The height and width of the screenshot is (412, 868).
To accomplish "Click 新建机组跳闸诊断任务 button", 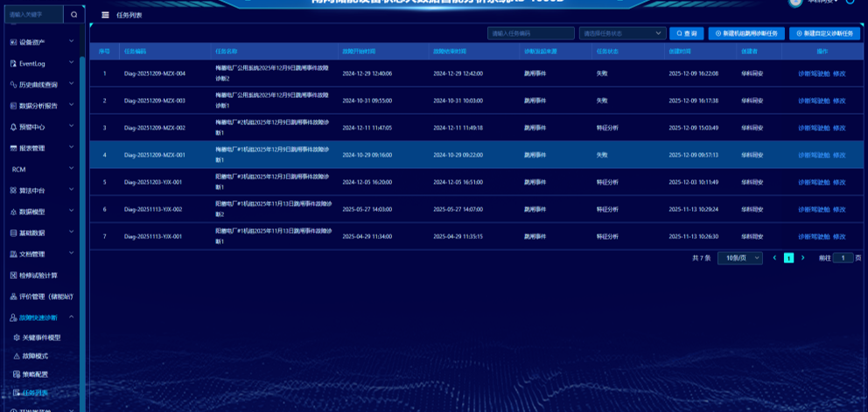I will pos(746,33).
